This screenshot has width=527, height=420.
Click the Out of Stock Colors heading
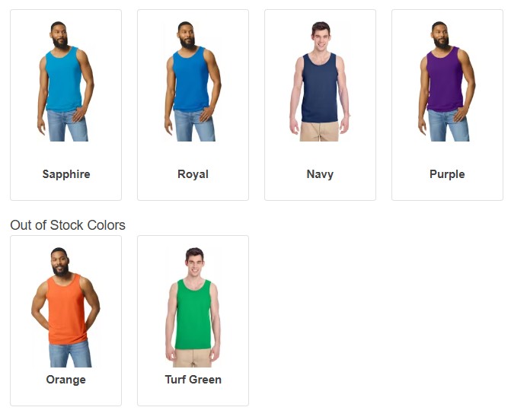[68, 225]
